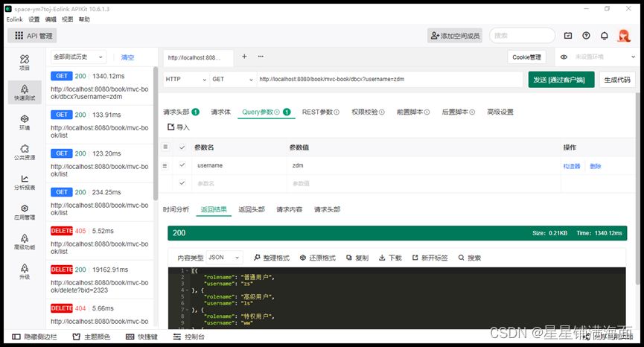This screenshot has width=644, height=347.
Task: Toggle 隐藏侧边栏 in bottom bar
Action: (x=34, y=337)
